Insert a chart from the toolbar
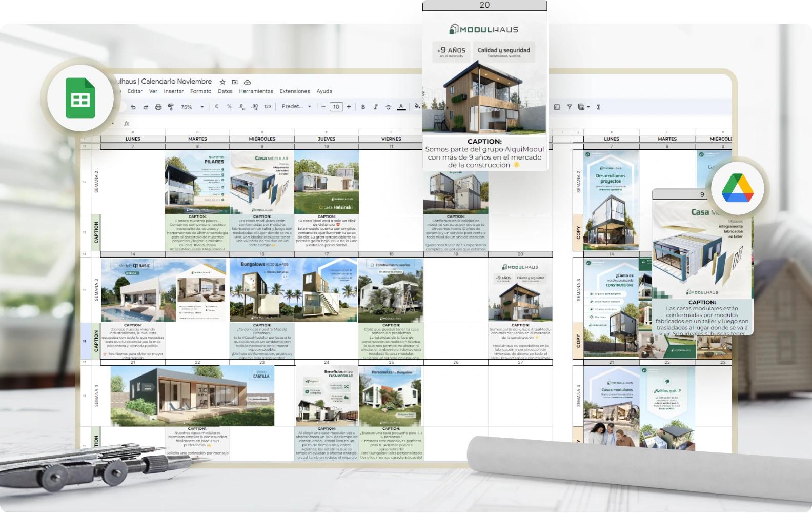Image resolution: width=812 pixels, height=513 pixels. (x=557, y=107)
